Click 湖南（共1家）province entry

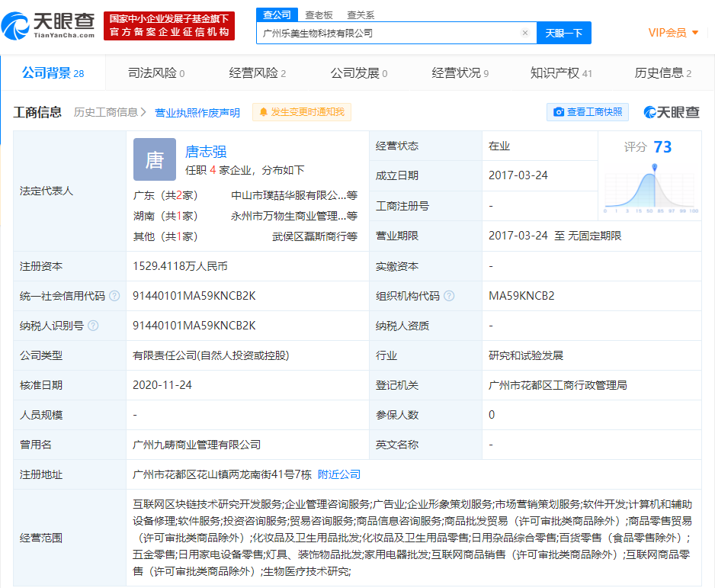point(165,216)
